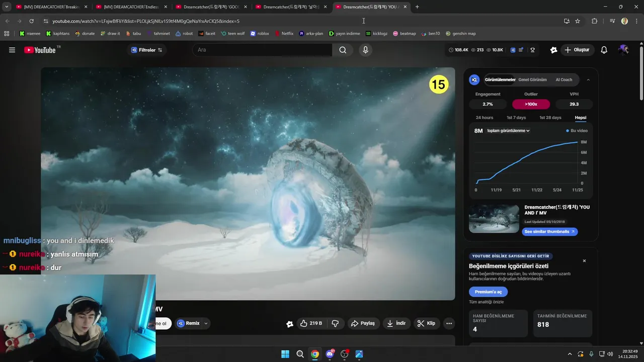
Task: Open the tab search dropdown arrow
Action: (x=7, y=7)
